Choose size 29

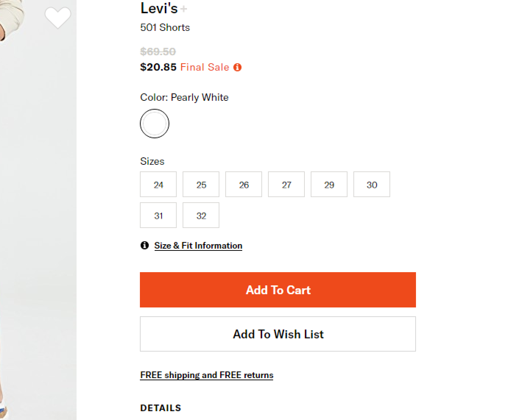329,185
